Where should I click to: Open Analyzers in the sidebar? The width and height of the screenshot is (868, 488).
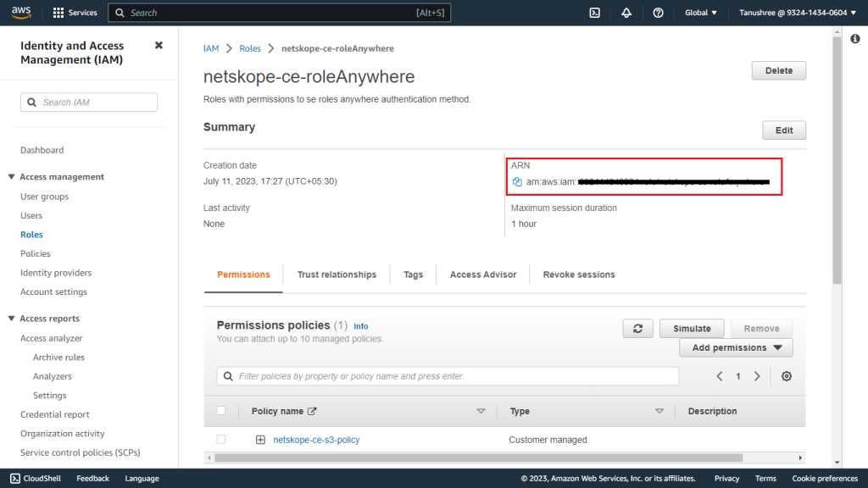point(52,376)
